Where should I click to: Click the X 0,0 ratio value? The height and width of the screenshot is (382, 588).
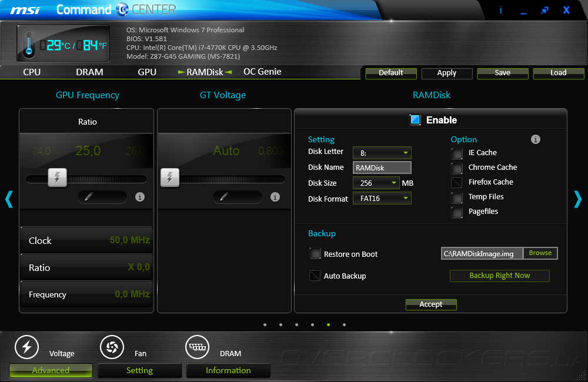(x=139, y=267)
